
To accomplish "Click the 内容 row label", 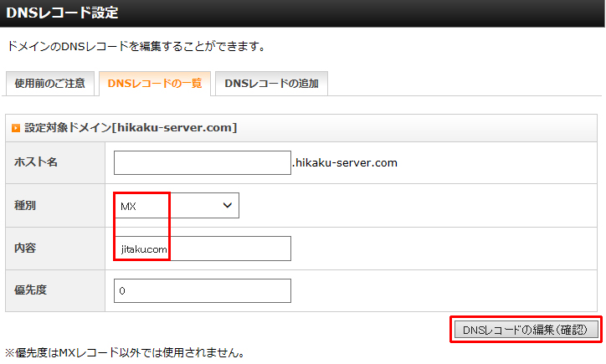I will [x=25, y=249].
